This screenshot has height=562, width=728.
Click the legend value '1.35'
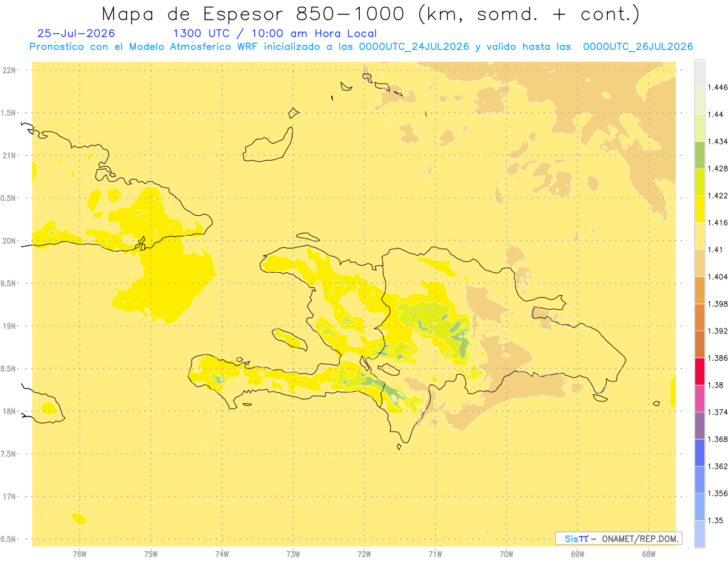715,520
